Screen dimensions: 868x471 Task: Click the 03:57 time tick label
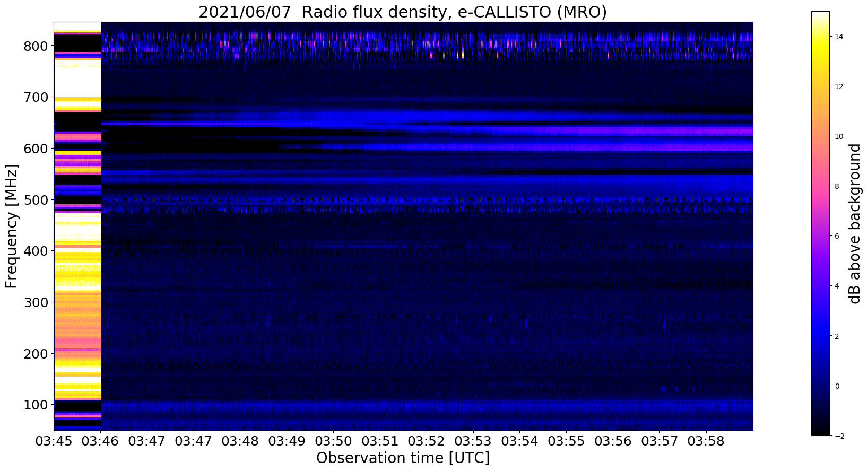(x=659, y=441)
